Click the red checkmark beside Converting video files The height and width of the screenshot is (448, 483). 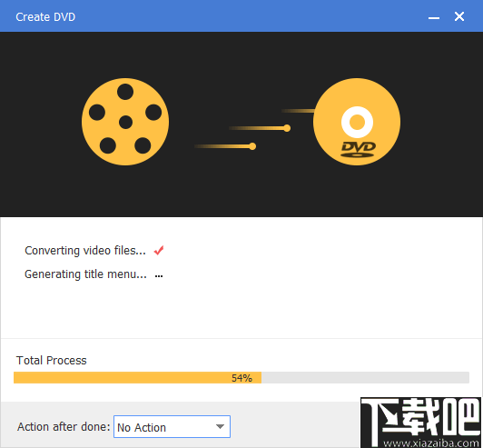point(159,251)
